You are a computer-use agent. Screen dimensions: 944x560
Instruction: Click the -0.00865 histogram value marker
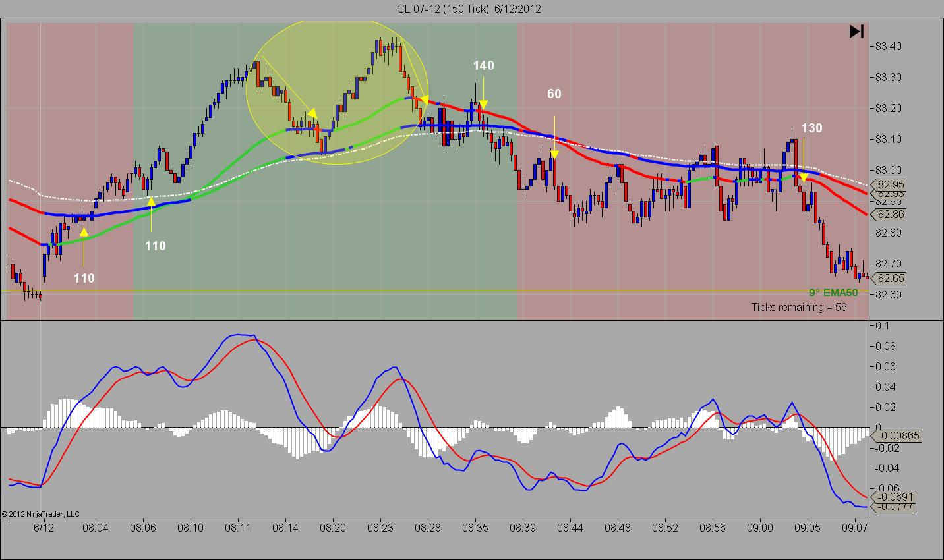point(897,435)
